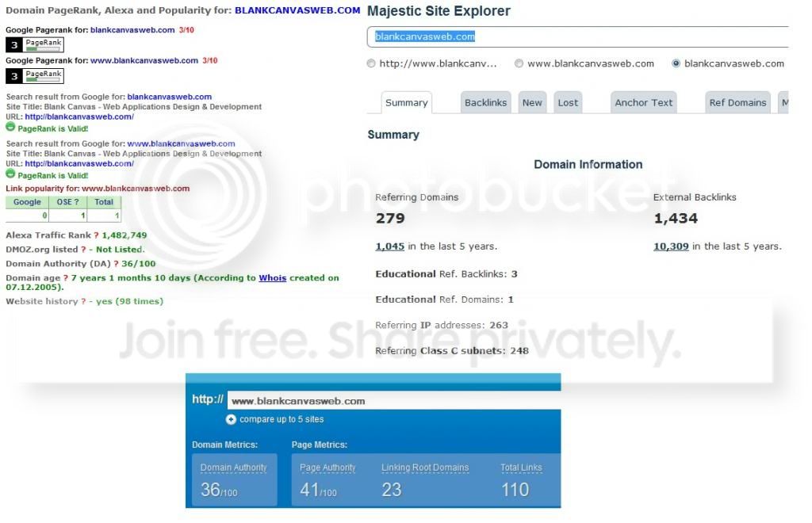This screenshot has width=812, height=523.
Task: Open the New tab in Majestic
Action: click(x=532, y=102)
